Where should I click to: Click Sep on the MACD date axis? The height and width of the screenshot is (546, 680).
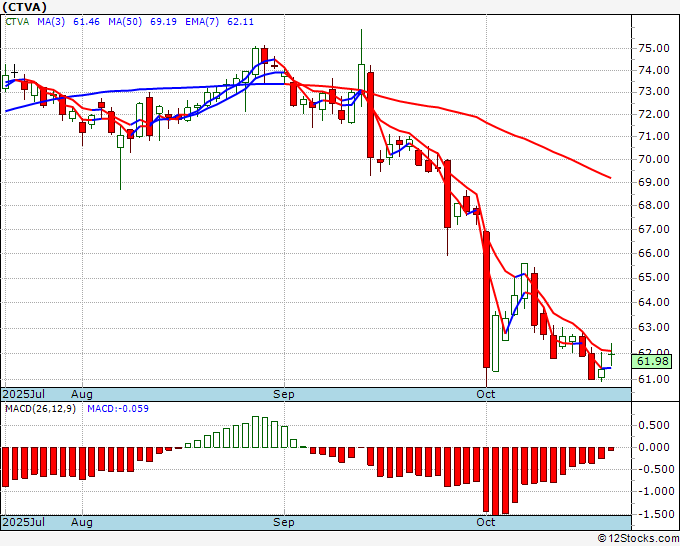coord(284,522)
